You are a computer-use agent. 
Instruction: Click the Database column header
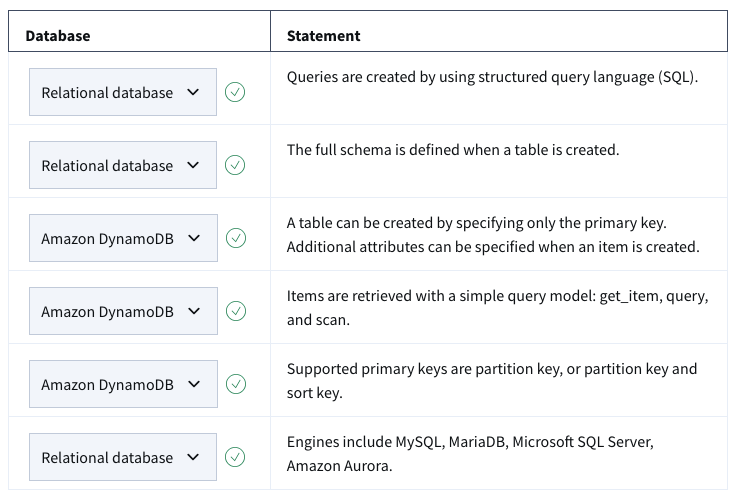click(x=58, y=36)
